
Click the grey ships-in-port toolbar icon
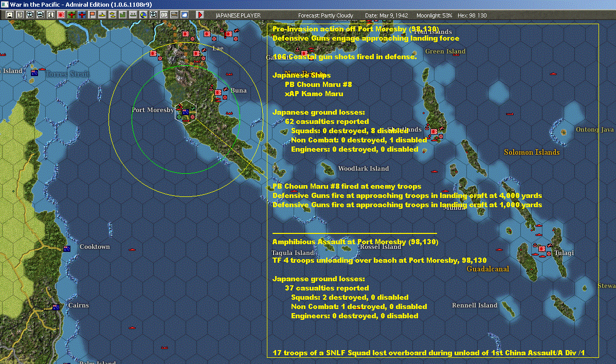(133, 15)
